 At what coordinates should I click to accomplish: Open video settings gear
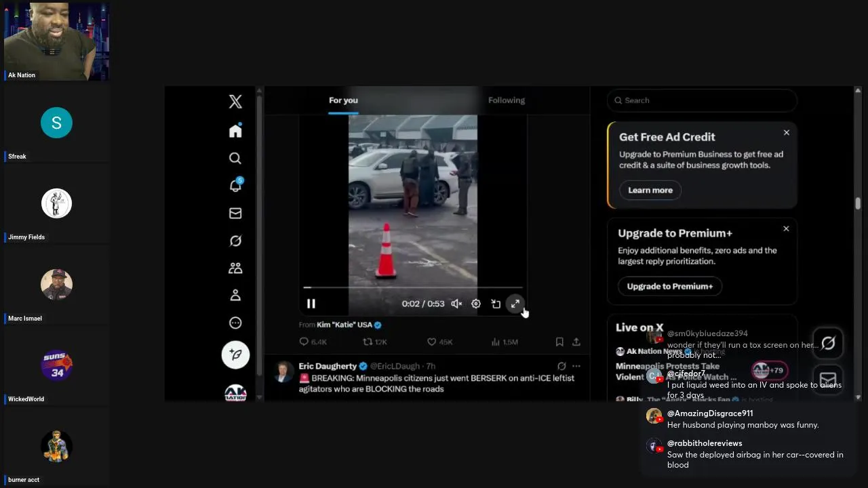click(476, 304)
